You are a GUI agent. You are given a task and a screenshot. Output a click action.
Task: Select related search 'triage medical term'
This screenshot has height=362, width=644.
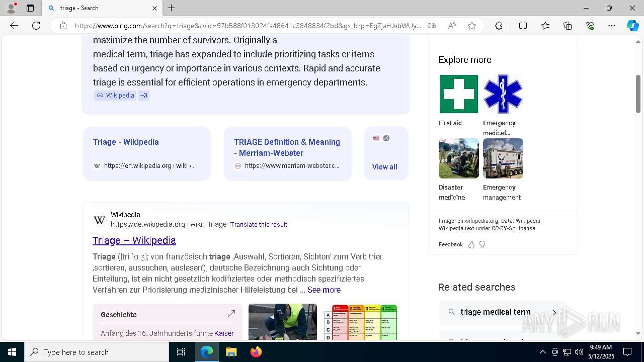[x=503, y=312]
